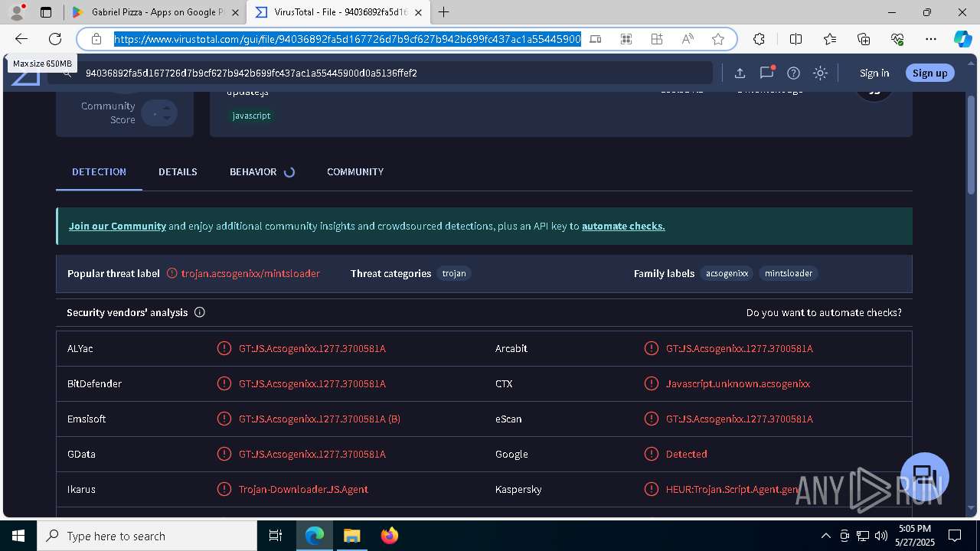
Task: Click the Emsisoft detection result
Action: 319,419
